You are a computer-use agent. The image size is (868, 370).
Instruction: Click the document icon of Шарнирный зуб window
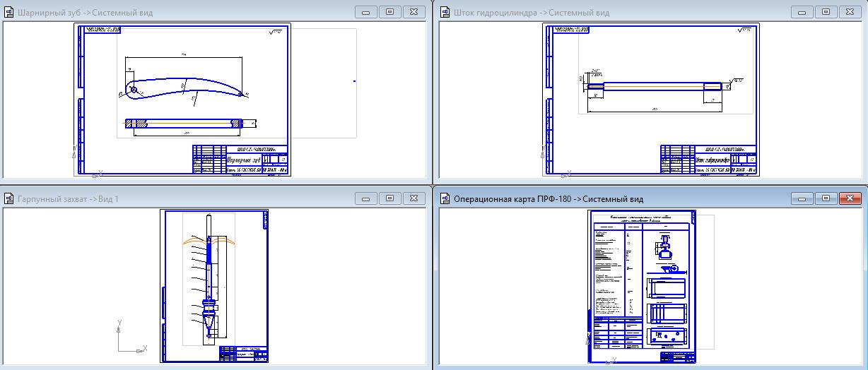point(9,13)
